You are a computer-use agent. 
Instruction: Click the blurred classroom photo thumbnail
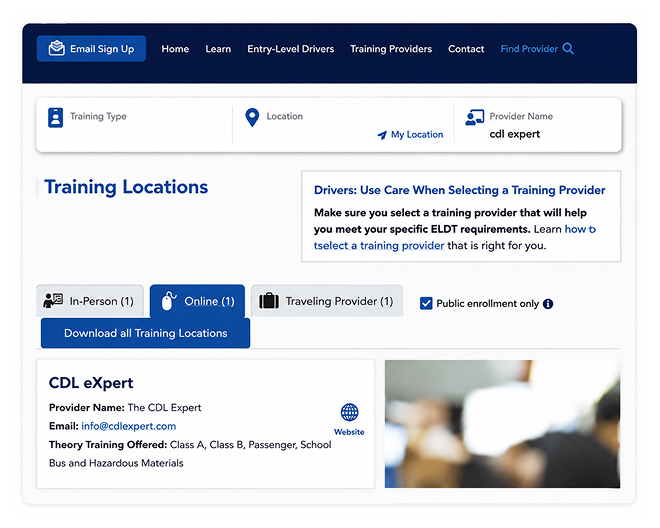point(502,424)
